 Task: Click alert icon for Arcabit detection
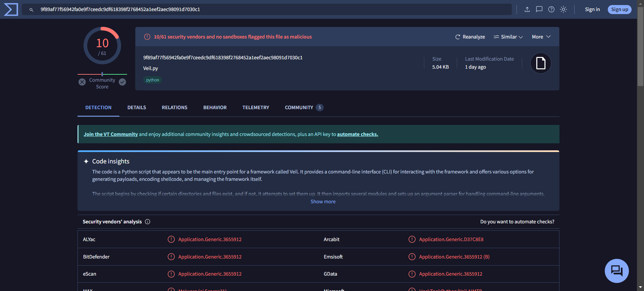pos(412,239)
